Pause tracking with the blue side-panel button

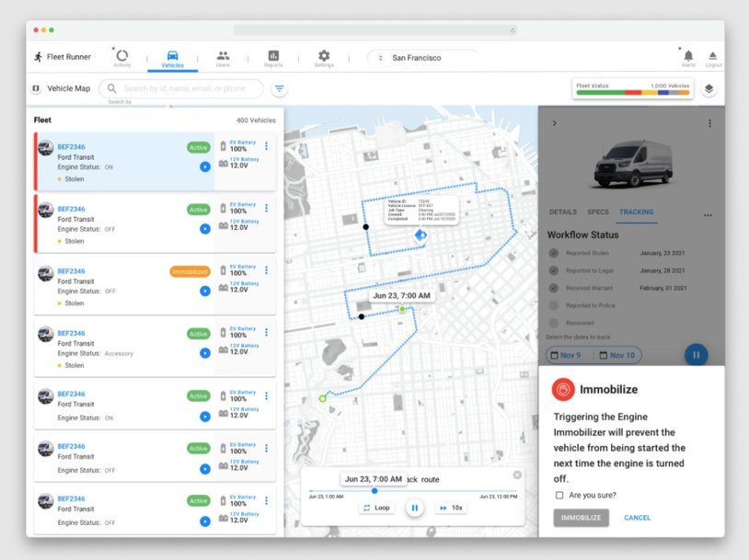click(696, 355)
